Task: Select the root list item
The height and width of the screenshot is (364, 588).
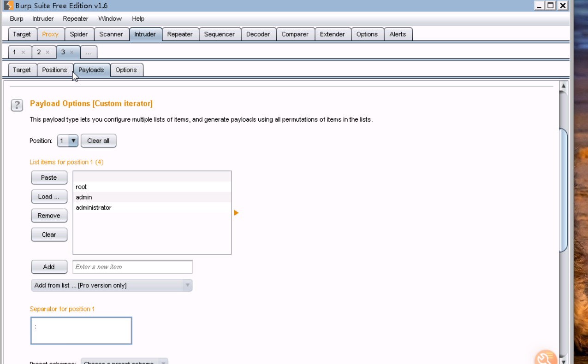Action: pyautogui.click(x=152, y=187)
